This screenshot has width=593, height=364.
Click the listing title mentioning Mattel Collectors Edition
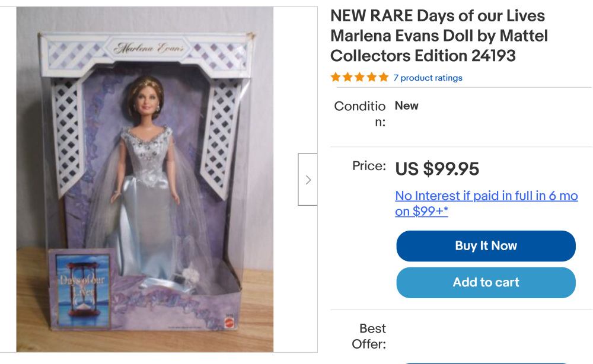click(439, 36)
